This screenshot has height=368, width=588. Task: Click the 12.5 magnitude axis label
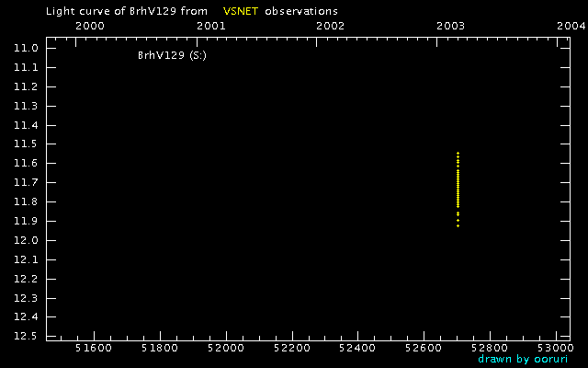(25, 337)
